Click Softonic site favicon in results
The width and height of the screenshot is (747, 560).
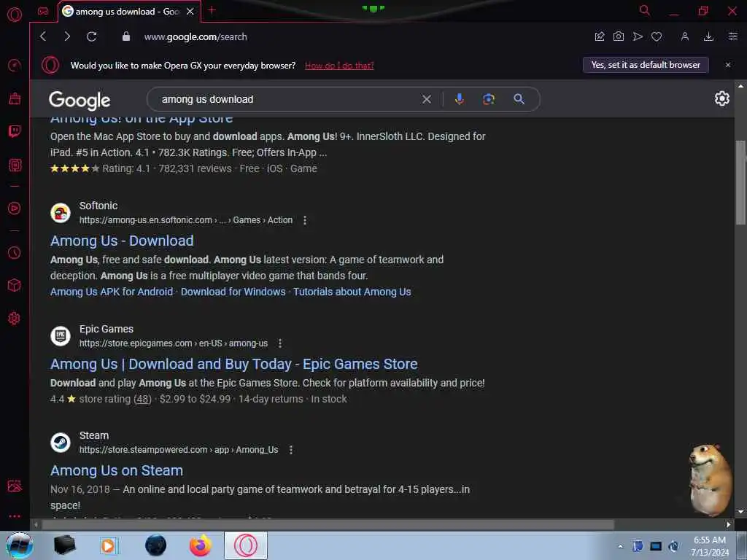coord(61,213)
